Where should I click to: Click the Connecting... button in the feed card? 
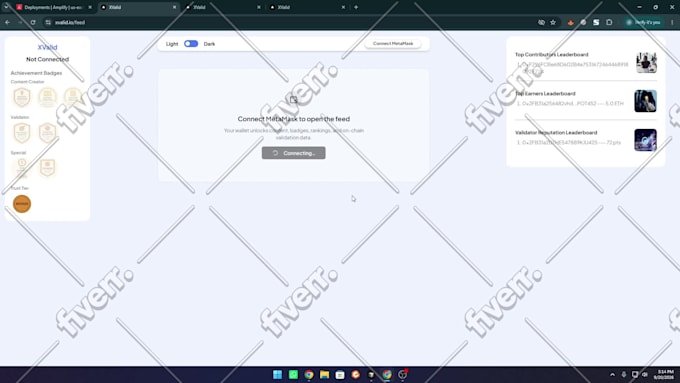point(294,153)
